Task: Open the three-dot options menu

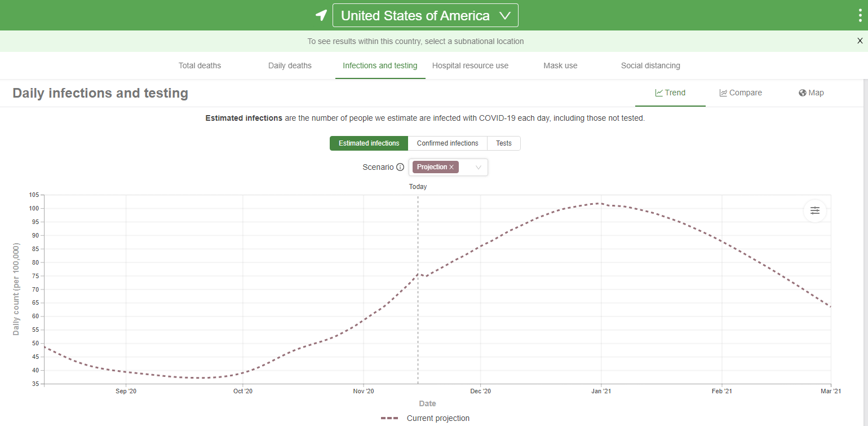Action: pyautogui.click(x=860, y=15)
